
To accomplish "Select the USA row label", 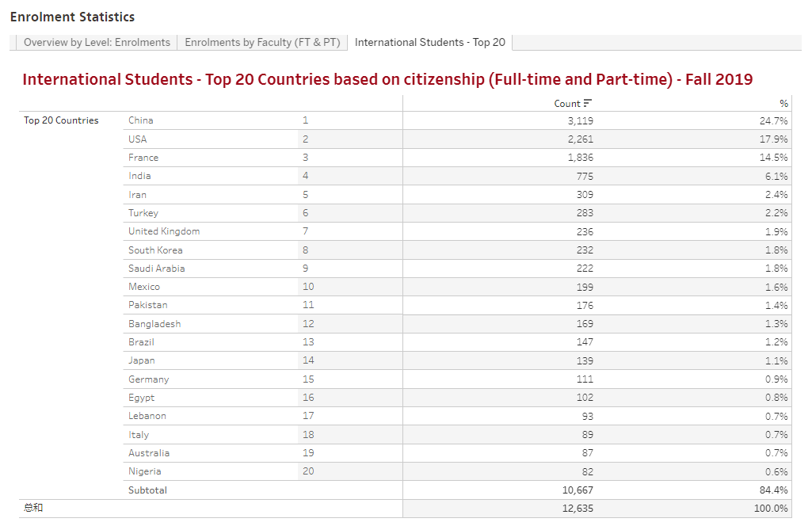I will pos(138,139).
